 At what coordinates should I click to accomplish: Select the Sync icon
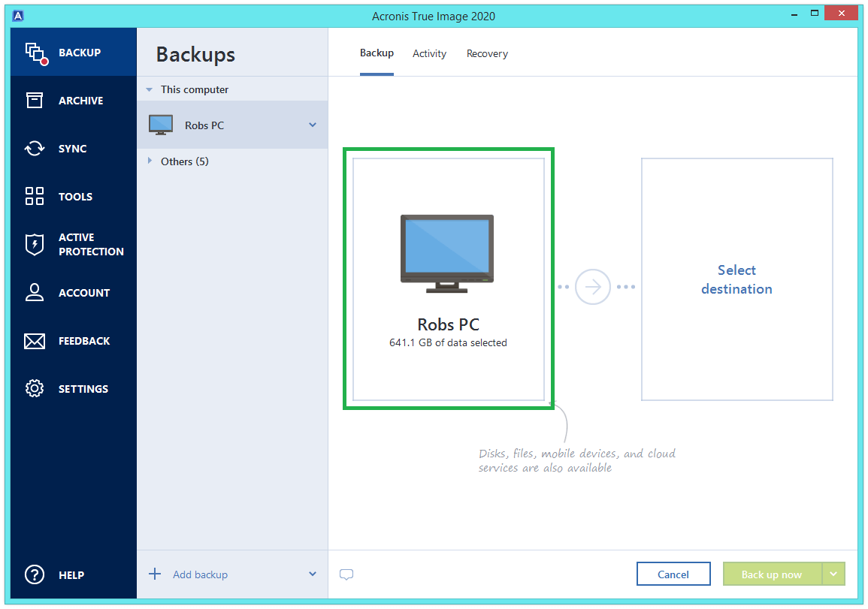point(35,148)
